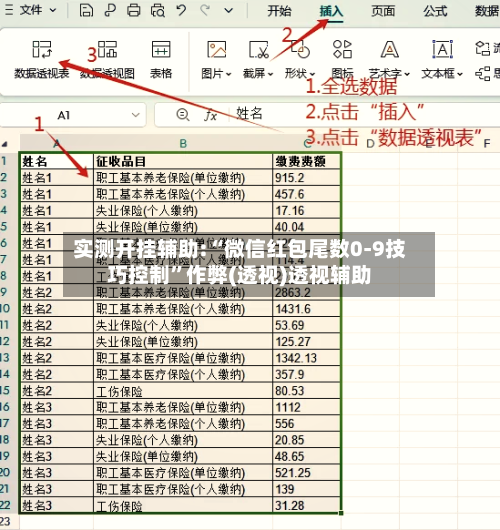Click the print icon
Viewport: 500px width, 530px height.
[x=133, y=10]
